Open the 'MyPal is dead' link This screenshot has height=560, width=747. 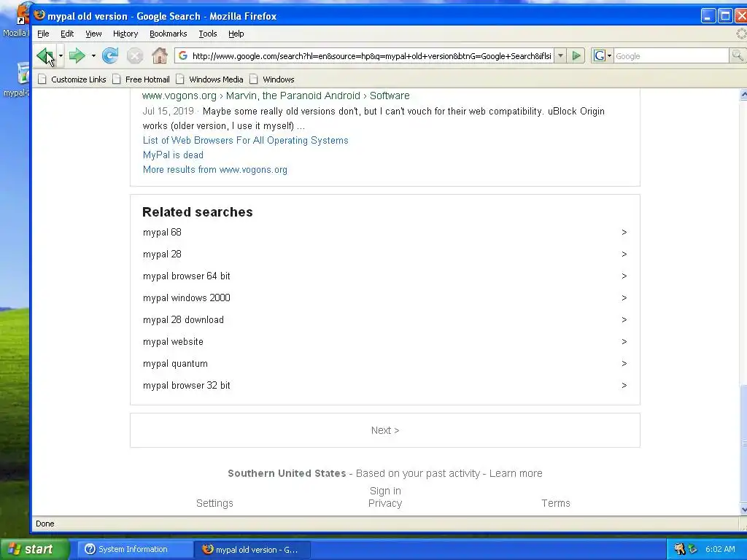(173, 155)
